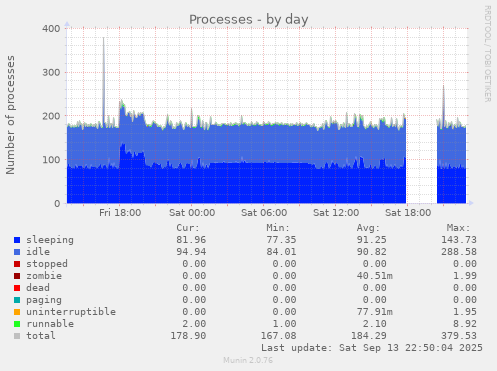Click the 'zombie' legend label

(x=44, y=276)
